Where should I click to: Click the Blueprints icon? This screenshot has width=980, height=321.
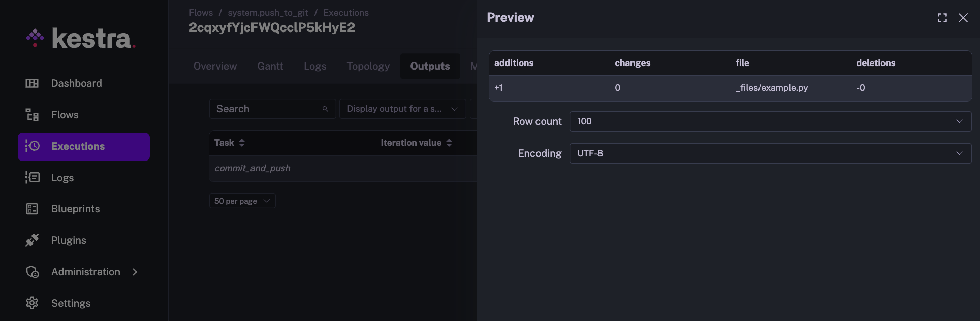(32, 209)
